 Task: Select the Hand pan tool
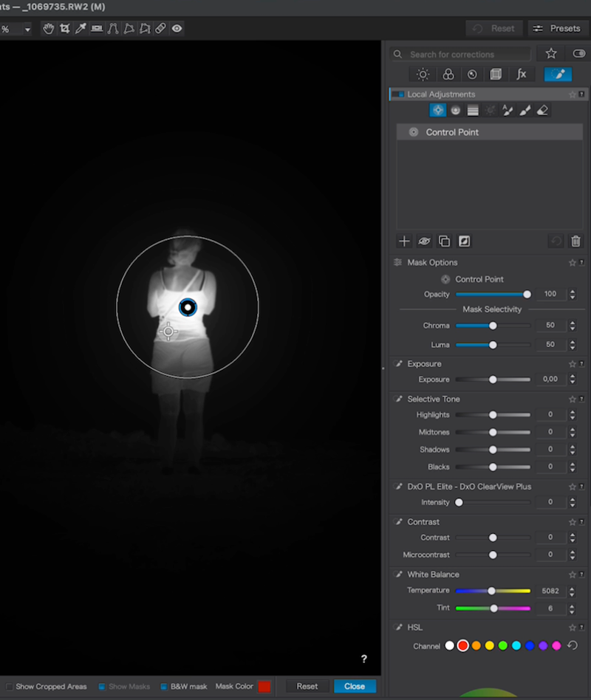tap(48, 29)
